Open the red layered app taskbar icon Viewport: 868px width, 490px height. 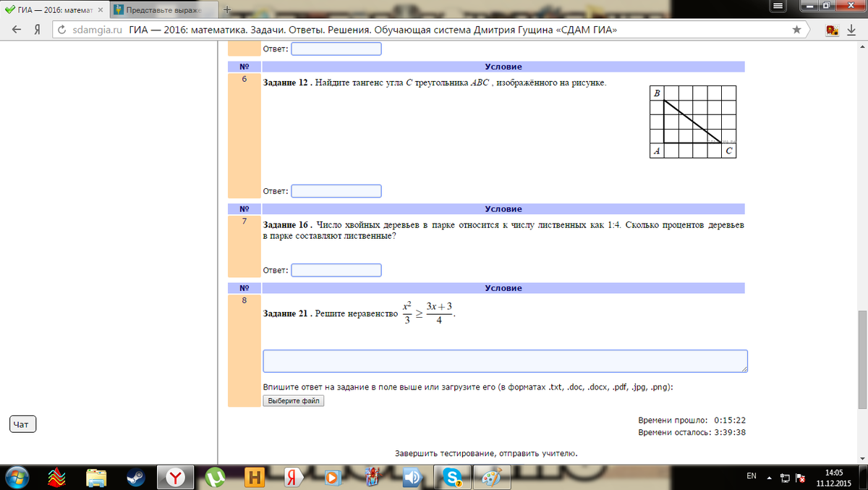tap(57, 477)
